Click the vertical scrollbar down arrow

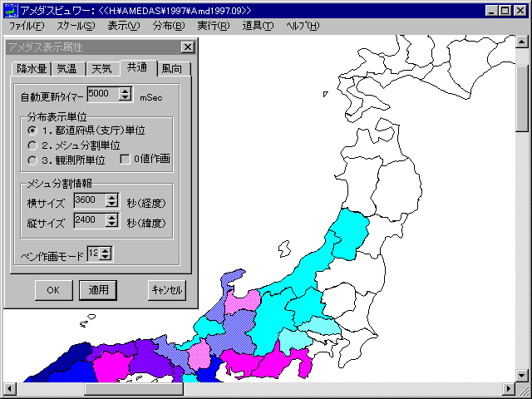pyautogui.click(x=522, y=375)
